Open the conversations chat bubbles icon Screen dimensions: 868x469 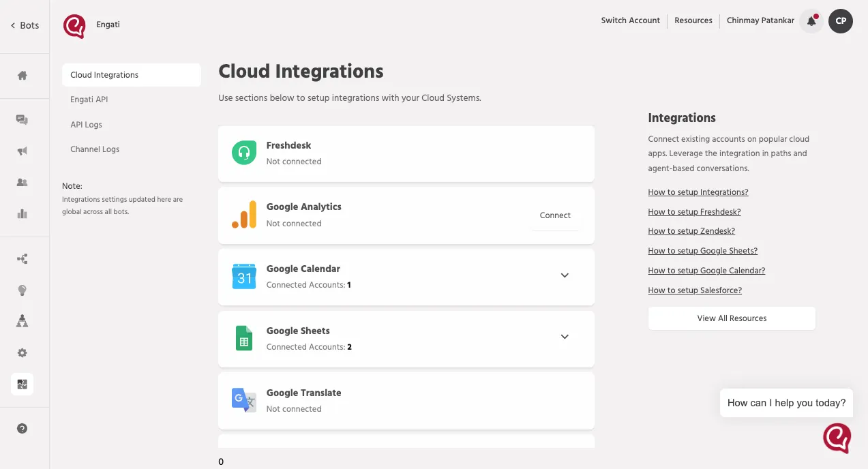pos(22,120)
